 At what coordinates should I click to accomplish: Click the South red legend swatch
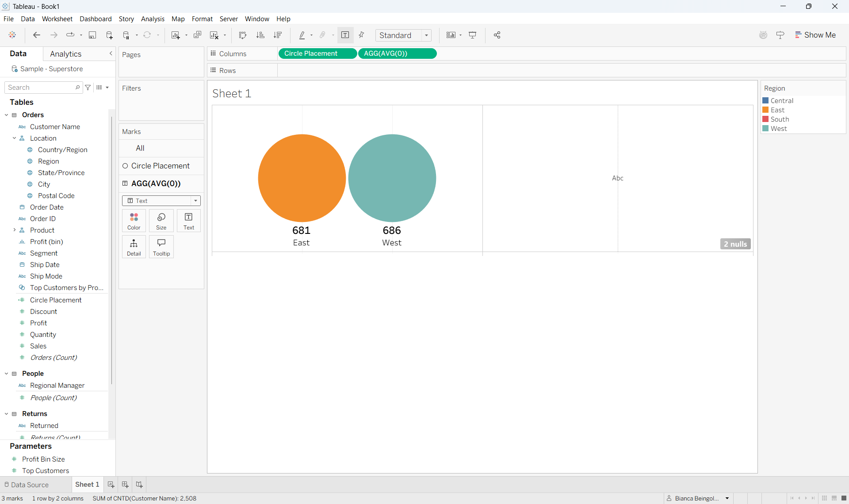point(765,119)
